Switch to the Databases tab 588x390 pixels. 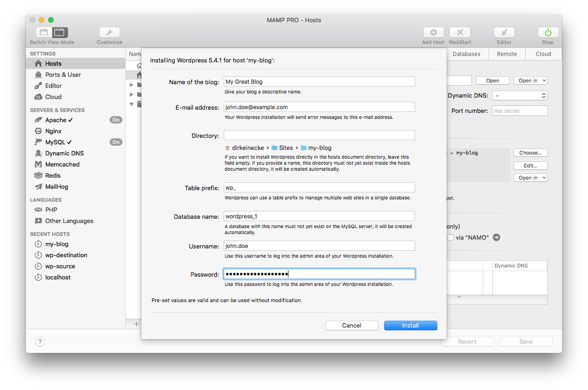pyautogui.click(x=466, y=54)
